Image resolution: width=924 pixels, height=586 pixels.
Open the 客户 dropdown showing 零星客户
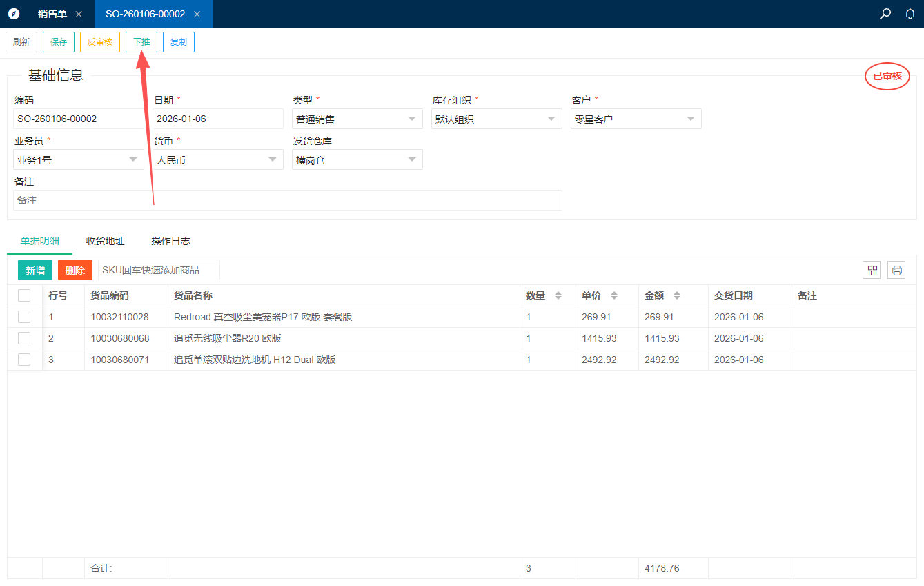[636, 119]
